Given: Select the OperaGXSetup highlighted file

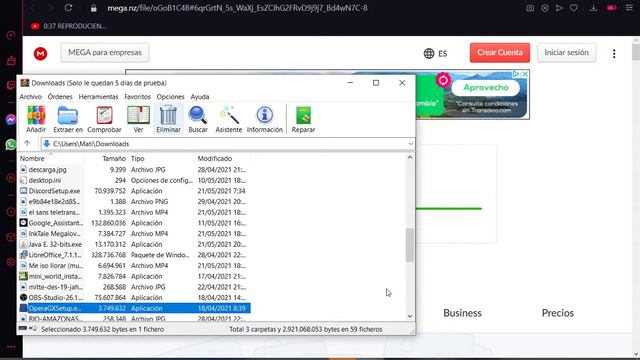Looking at the screenshot, I should [x=135, y=308].
